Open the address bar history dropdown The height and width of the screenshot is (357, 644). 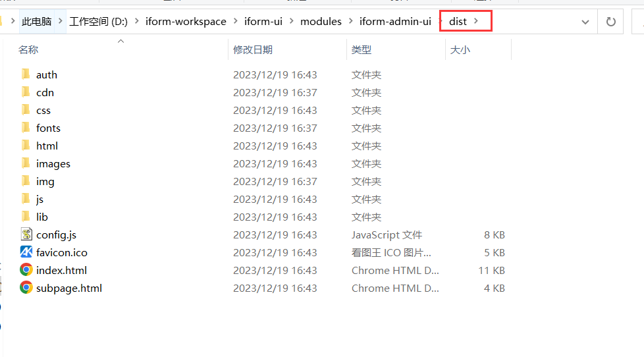pos(585,22)
